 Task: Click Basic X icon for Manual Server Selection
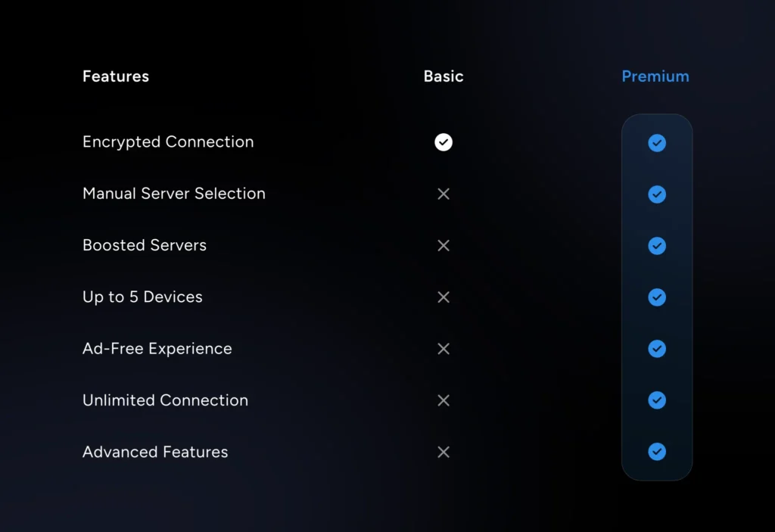tap(444, 194)
